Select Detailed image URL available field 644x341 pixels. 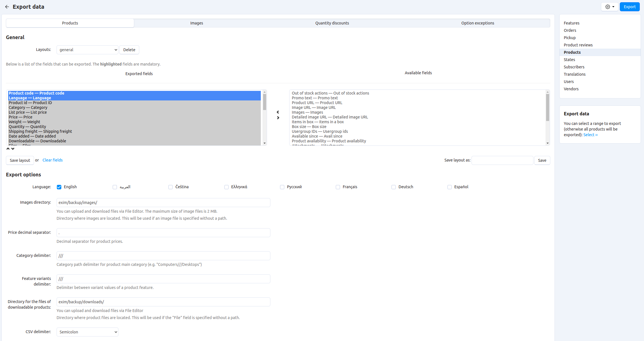click(418, 117)
